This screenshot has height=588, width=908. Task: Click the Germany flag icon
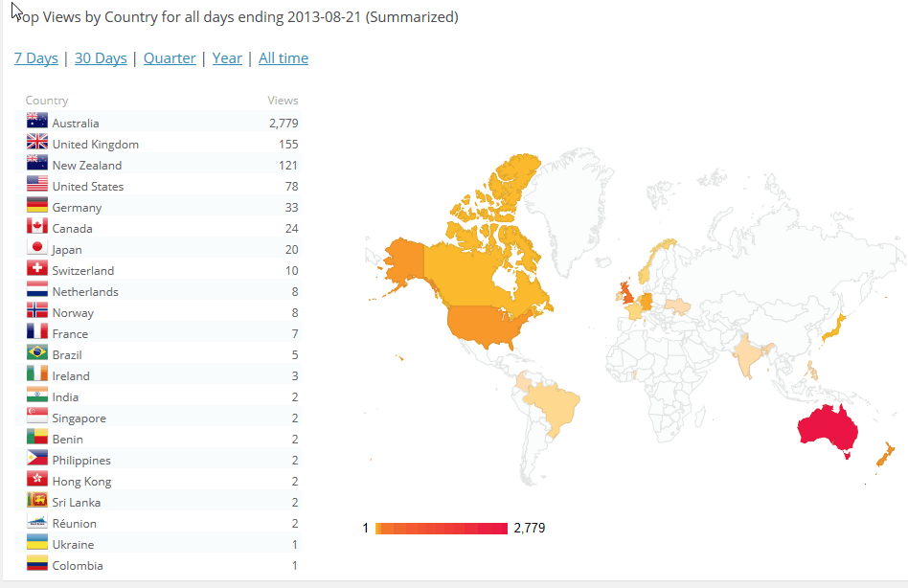tap(37, 206)
